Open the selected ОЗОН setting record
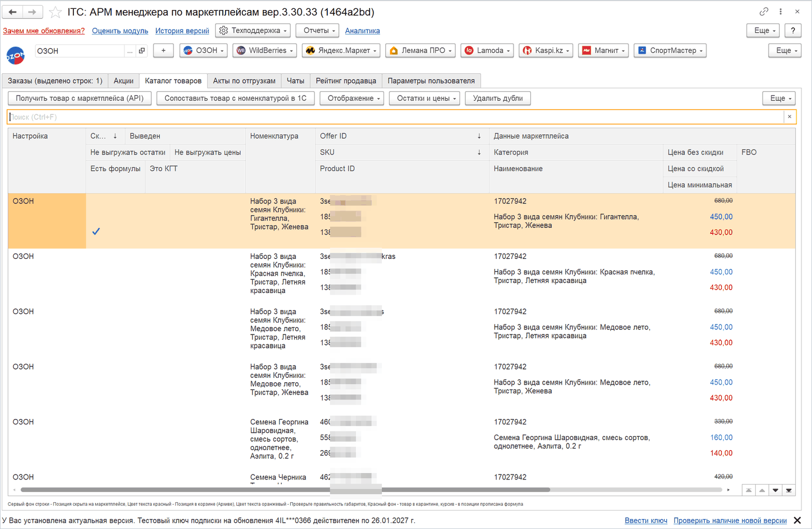The height and width of the screenshot is (529, 812). [142, 51]
